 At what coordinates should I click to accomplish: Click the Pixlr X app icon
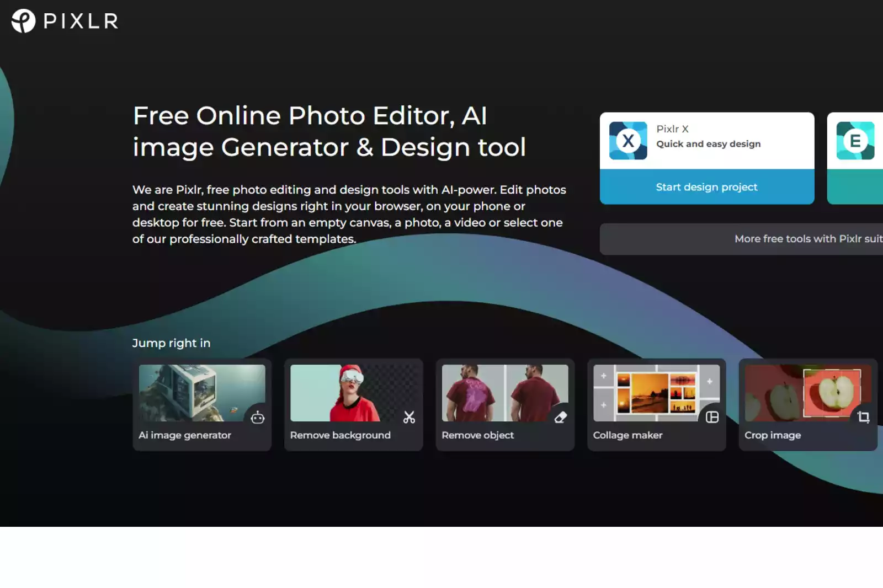click(x=628, y=141)
